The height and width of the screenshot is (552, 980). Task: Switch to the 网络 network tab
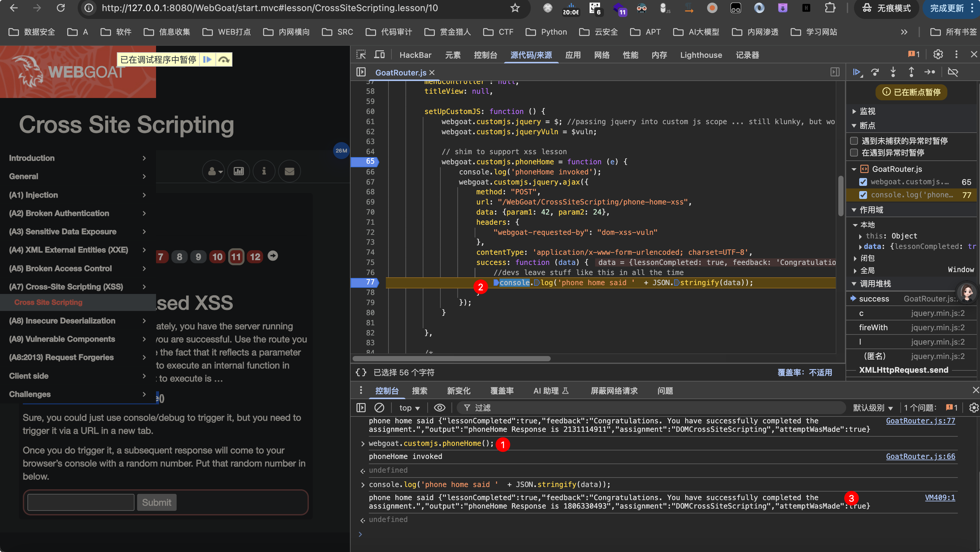(602, 55)
